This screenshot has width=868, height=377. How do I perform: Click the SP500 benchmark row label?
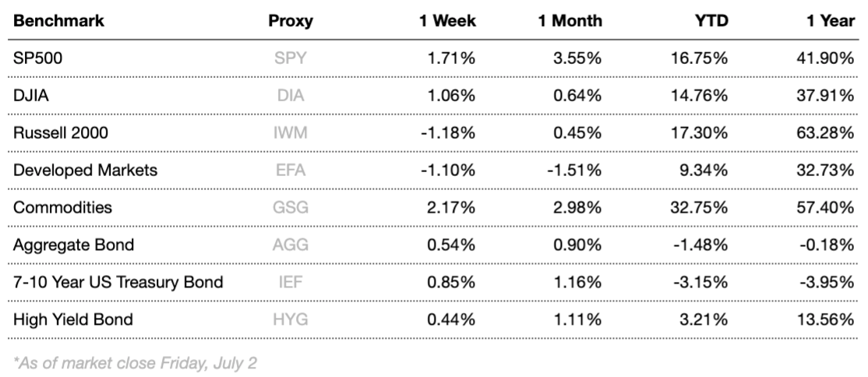pos(37,58)
